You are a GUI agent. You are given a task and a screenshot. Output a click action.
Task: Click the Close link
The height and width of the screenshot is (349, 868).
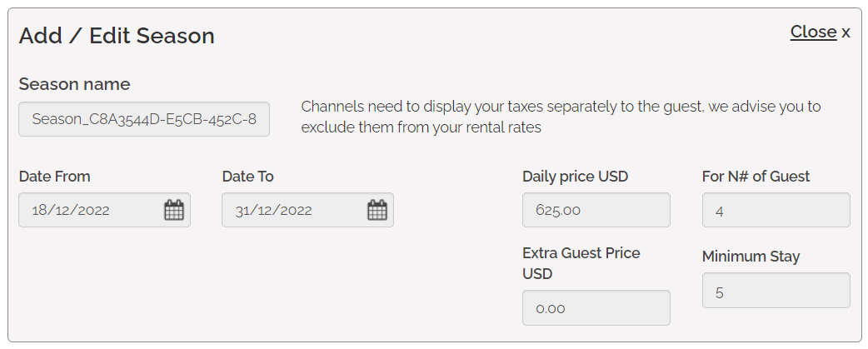[813, 32]
